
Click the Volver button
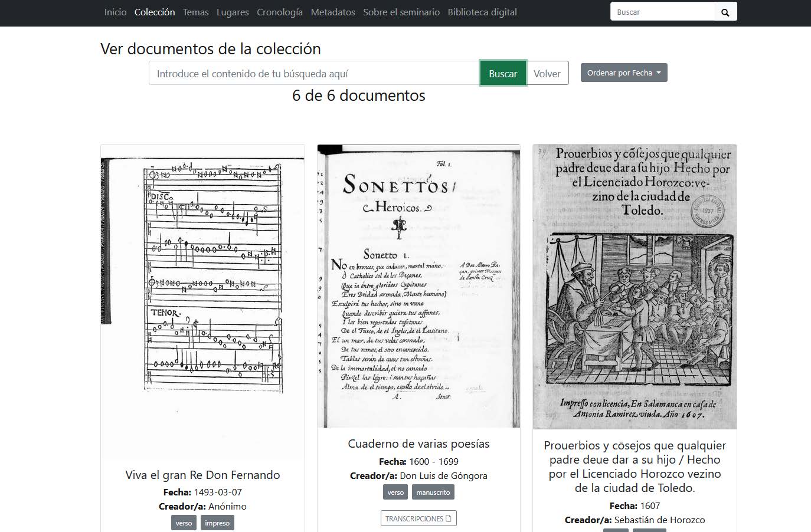547,73
